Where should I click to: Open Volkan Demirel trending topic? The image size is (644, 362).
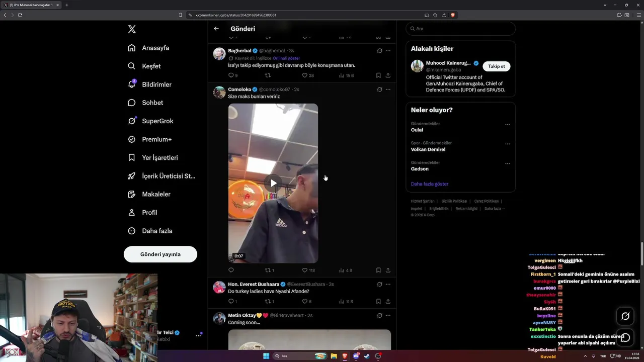[x=428, y=149]
